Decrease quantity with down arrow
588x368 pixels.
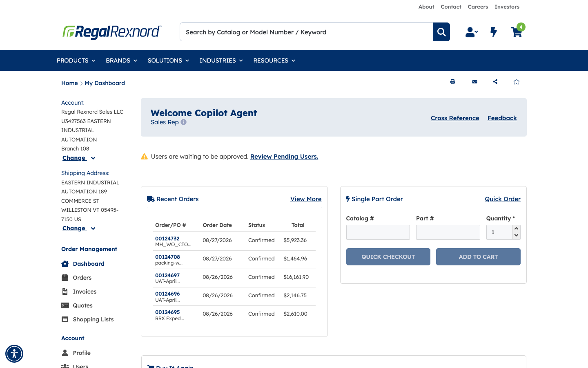coord(517,236)
